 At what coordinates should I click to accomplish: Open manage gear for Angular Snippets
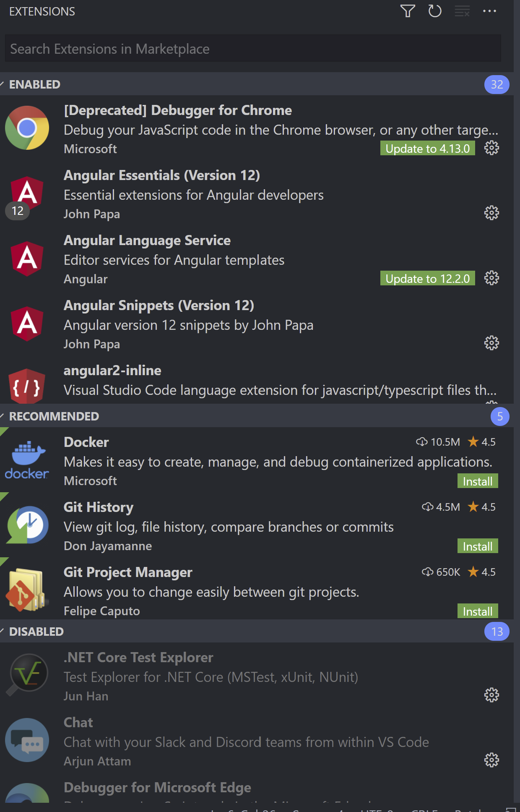point(491,343)
